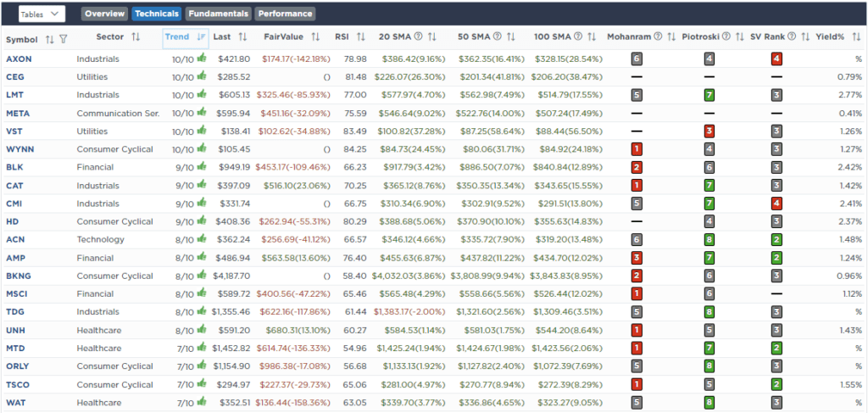Open the Symbol column filter funnel

[63, 39]
